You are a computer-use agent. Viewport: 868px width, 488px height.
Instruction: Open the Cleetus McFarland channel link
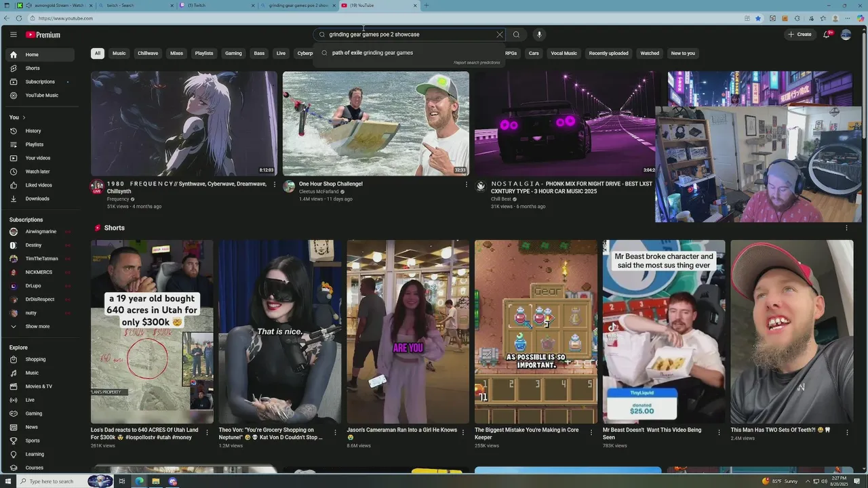(x=319, y=192)
